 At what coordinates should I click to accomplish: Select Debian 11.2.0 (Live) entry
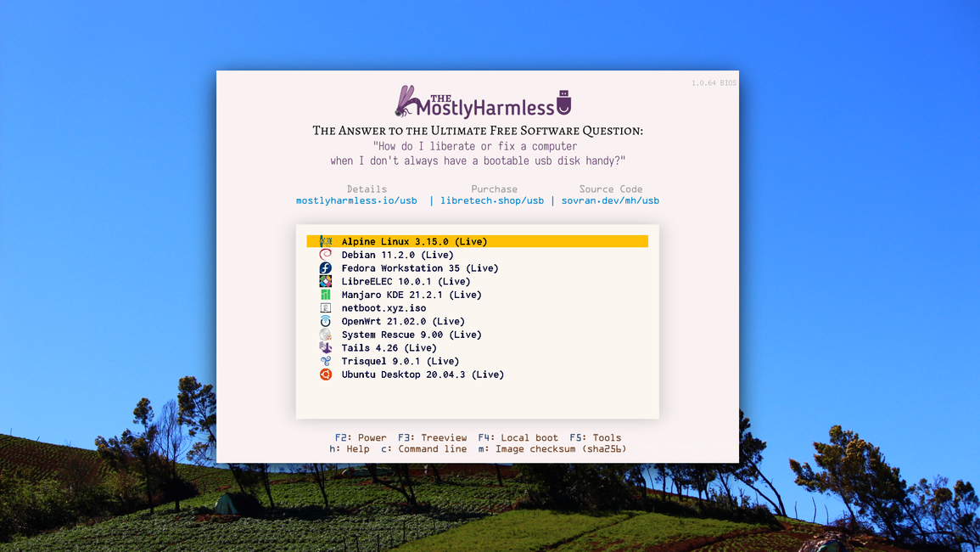[x=478, y=255]
